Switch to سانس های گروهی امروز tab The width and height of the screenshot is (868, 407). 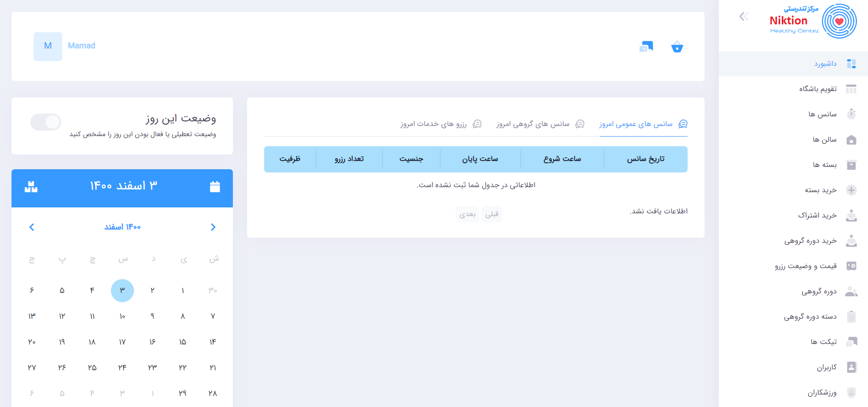pos(540,124)
